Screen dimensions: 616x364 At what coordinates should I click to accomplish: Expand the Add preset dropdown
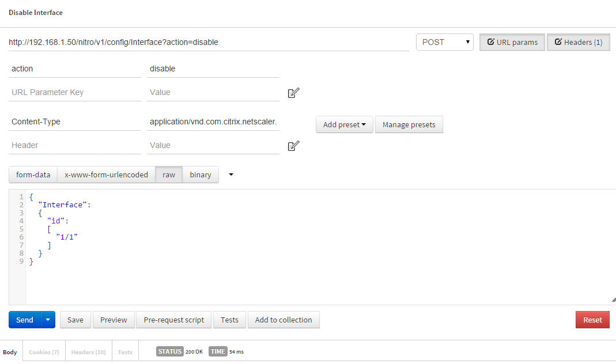pyautogui.click(x=344, y=124)
